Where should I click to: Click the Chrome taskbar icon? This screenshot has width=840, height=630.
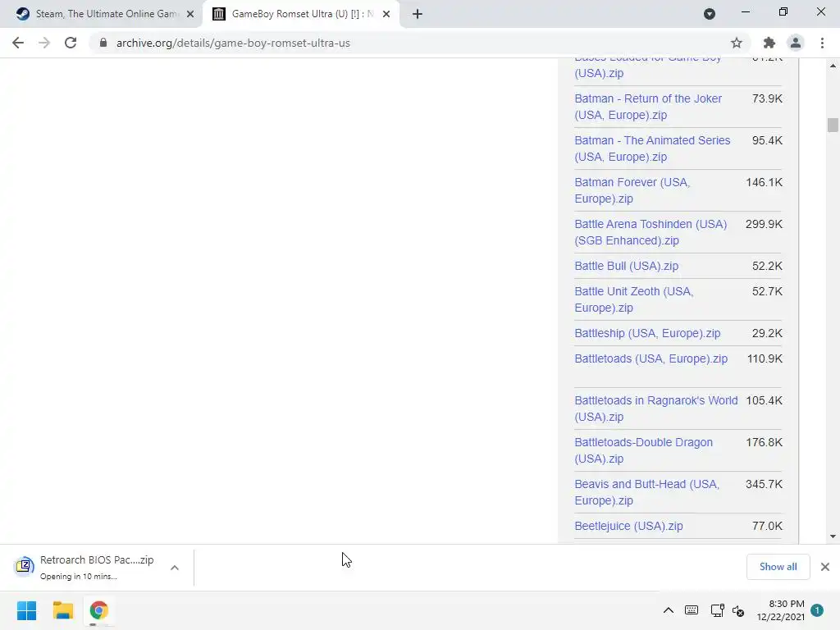coord(98,610)
